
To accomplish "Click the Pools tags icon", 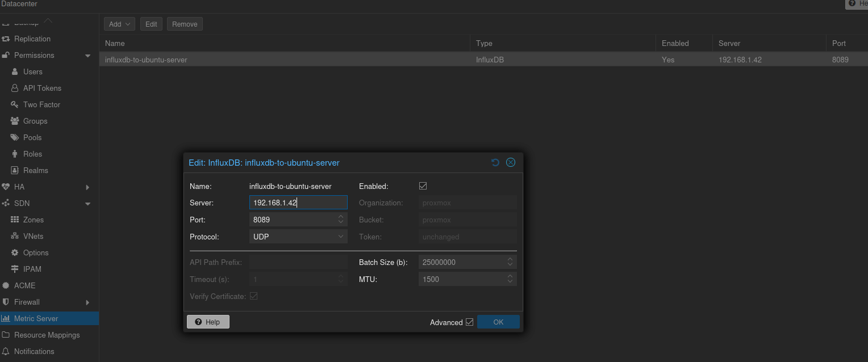I will click(15, 137).
